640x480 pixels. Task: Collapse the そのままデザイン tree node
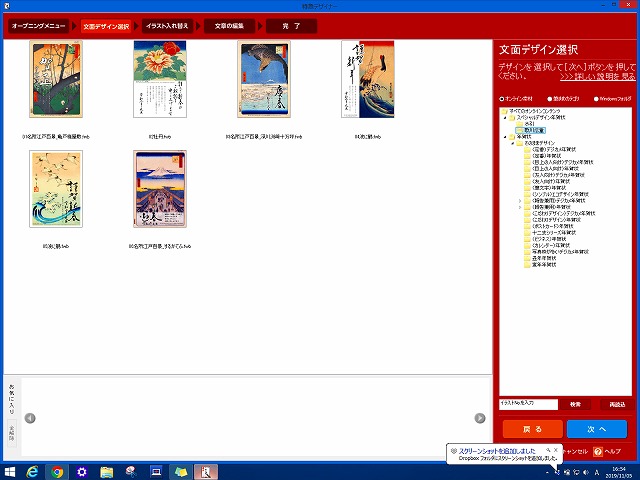tap(513, 143)
